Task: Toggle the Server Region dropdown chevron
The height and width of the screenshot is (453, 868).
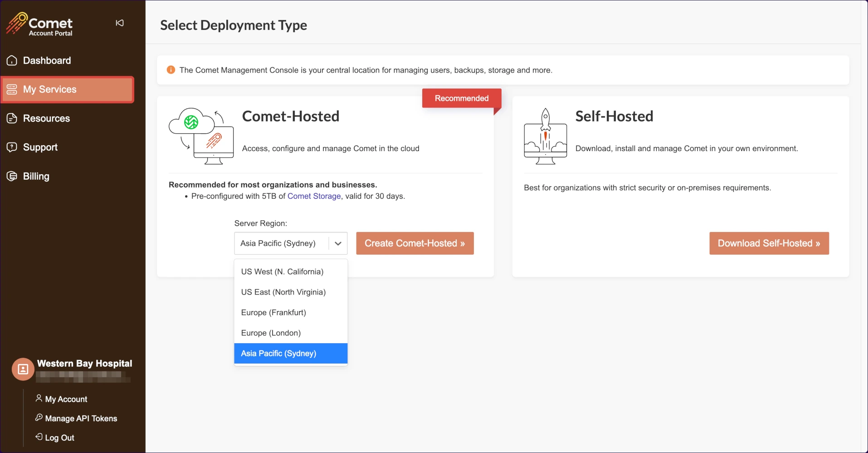Action: pyautogui.click(x=338, y=243)
